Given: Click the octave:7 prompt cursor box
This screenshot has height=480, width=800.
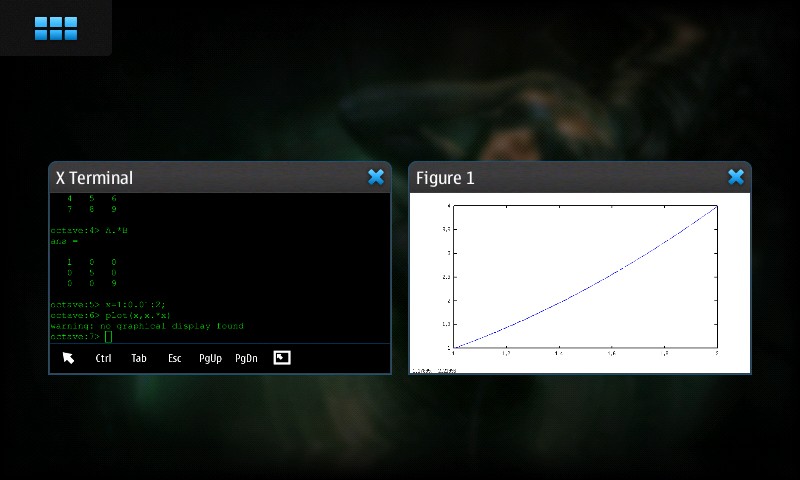Looking at the screenshot, I should click(109, 337).
